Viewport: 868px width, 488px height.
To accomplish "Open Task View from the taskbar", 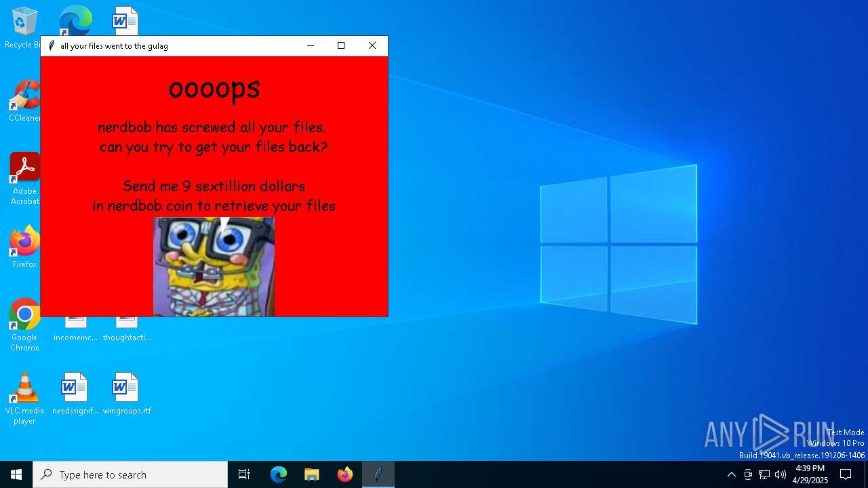I will click(244, 474).
